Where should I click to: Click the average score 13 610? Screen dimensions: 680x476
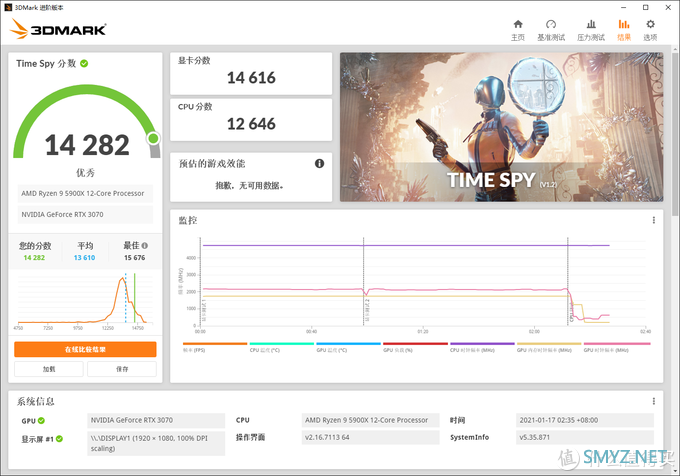(84, 258)
